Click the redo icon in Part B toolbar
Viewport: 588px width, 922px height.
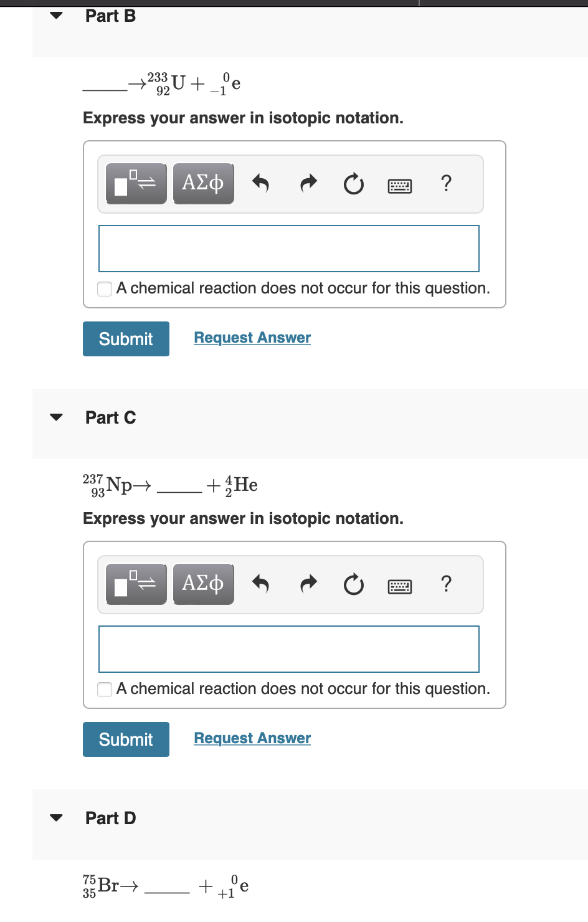[x=308, y=183]
